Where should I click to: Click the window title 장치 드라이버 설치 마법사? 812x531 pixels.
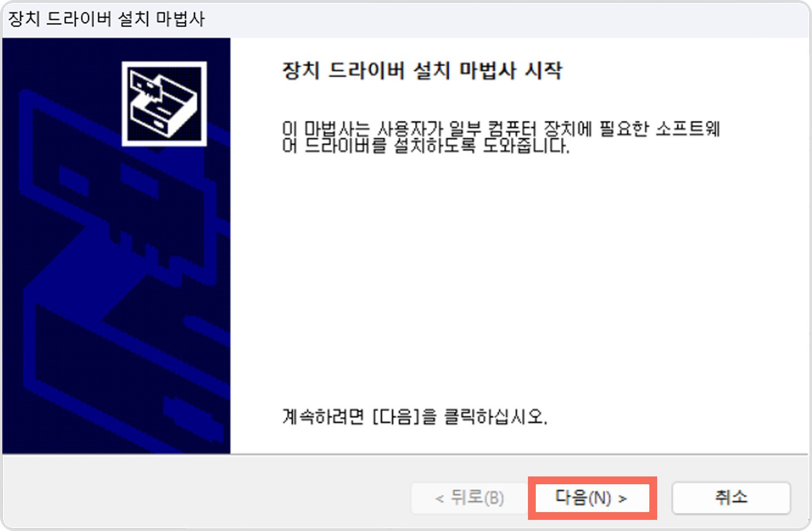pyautogui.click(x=106, y=19)
